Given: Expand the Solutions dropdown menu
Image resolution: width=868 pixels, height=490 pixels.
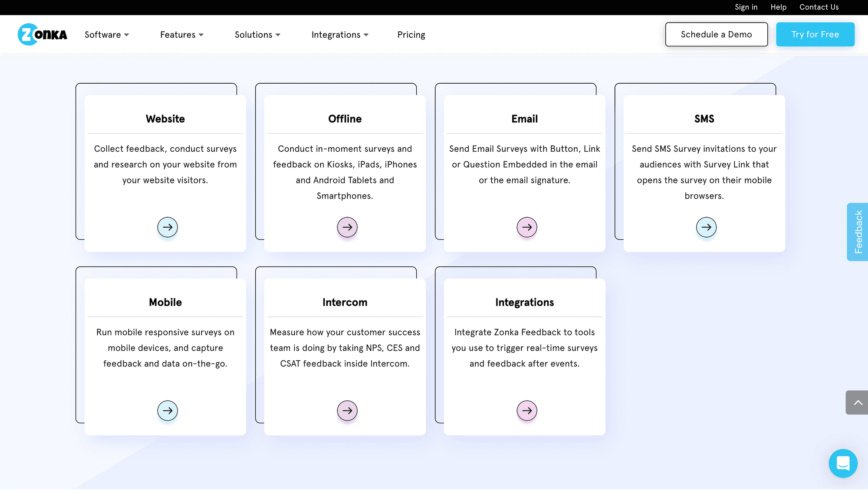Looking at the screenshot, I should pyautogui.click(x=257, y=35).
